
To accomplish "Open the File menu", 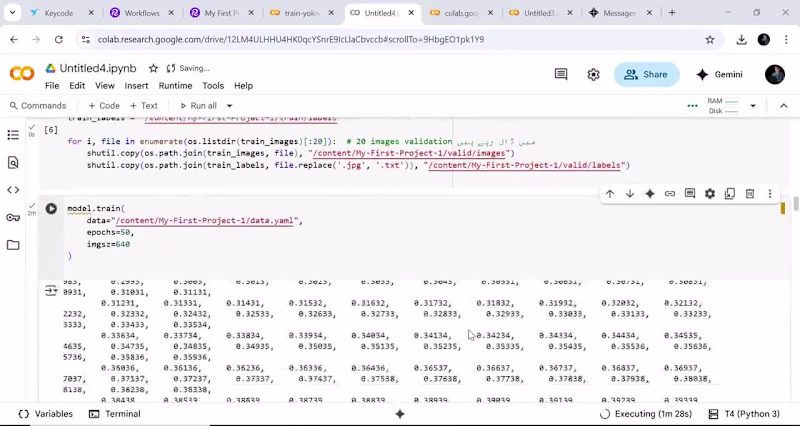I will 52,86.
